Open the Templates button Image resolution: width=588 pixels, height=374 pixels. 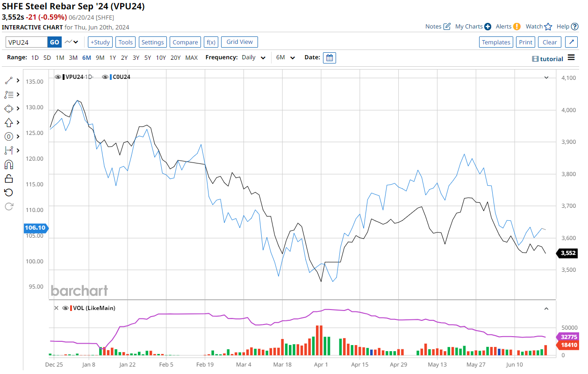point(496,42)
